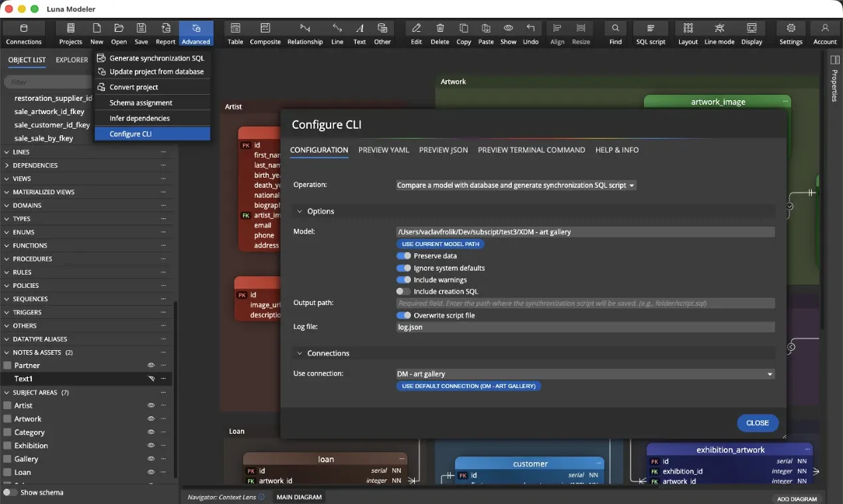This screenshot has width=843, height=504.
Task: Click the New project icon
Action: [x=97, y=34]
